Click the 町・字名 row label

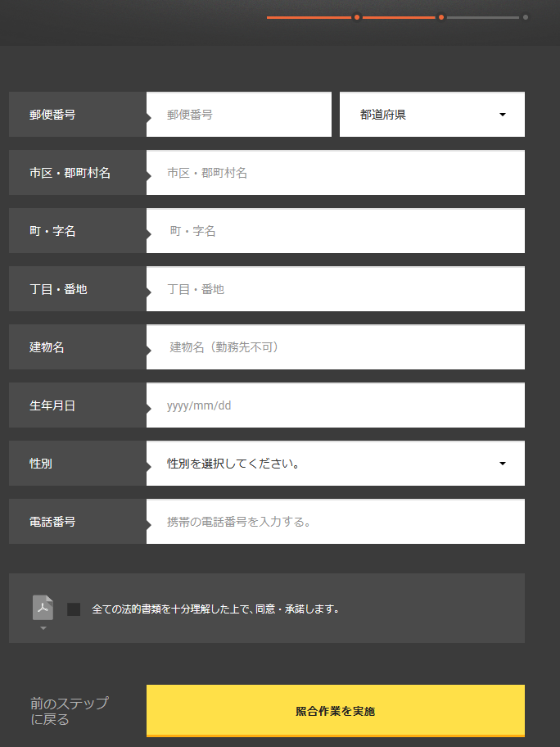tap(52, 231)
